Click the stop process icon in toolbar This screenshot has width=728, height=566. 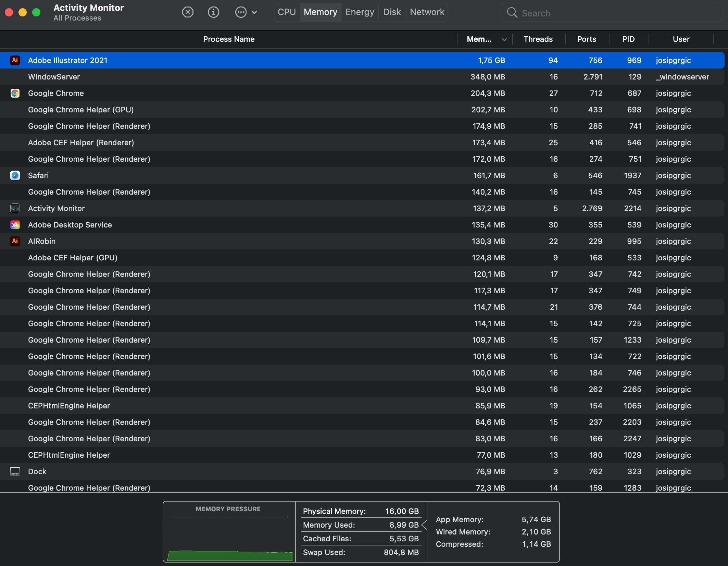point(188,12)
